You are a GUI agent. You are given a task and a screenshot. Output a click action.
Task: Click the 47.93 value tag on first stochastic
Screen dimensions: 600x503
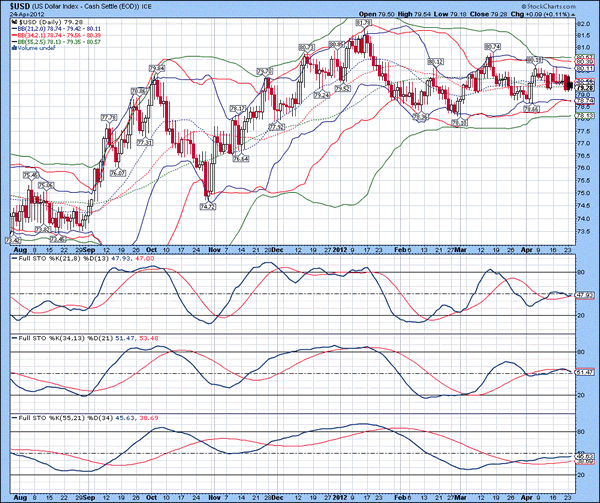[583, 296]
